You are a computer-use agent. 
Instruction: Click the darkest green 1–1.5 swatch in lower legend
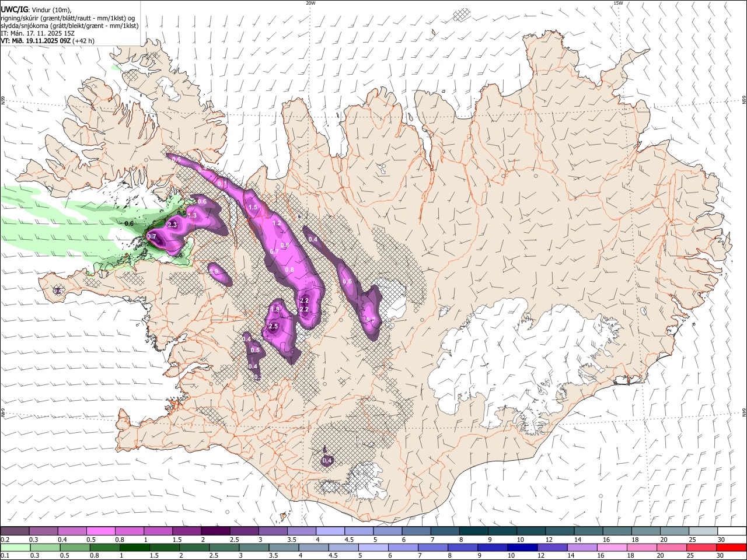pos(135,547)
